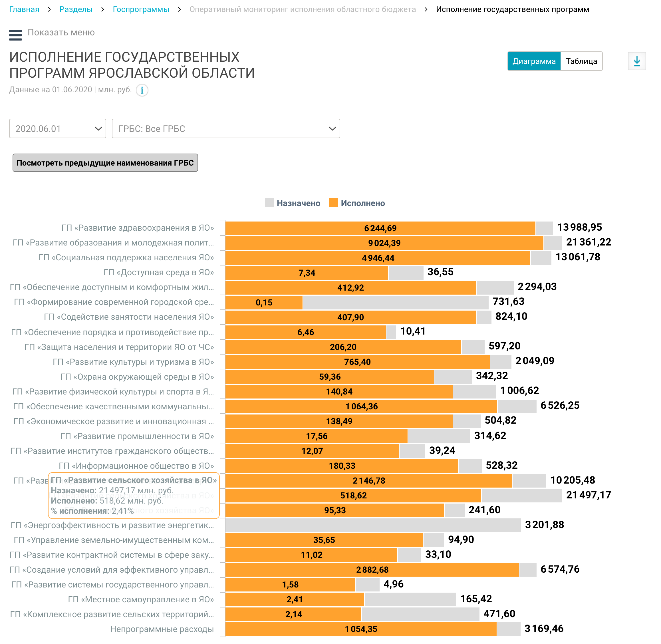Download the chart using the arrow icon
Image resolution: width=661 pixels, height=644 pixels.
coord(637,61)
